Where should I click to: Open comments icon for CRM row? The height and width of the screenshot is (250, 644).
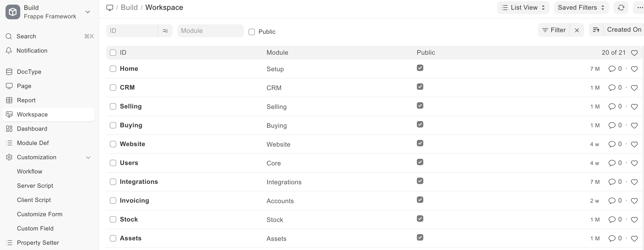click(x=612, y=88)
